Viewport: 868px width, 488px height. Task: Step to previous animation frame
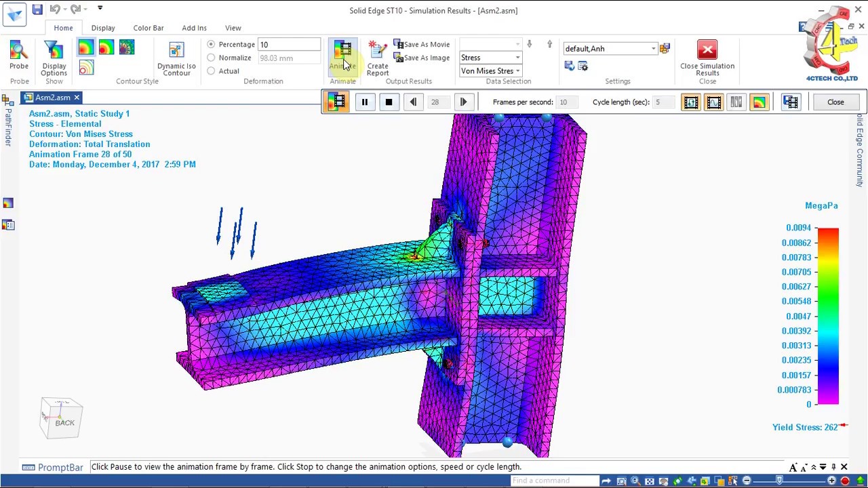[413, 102]
